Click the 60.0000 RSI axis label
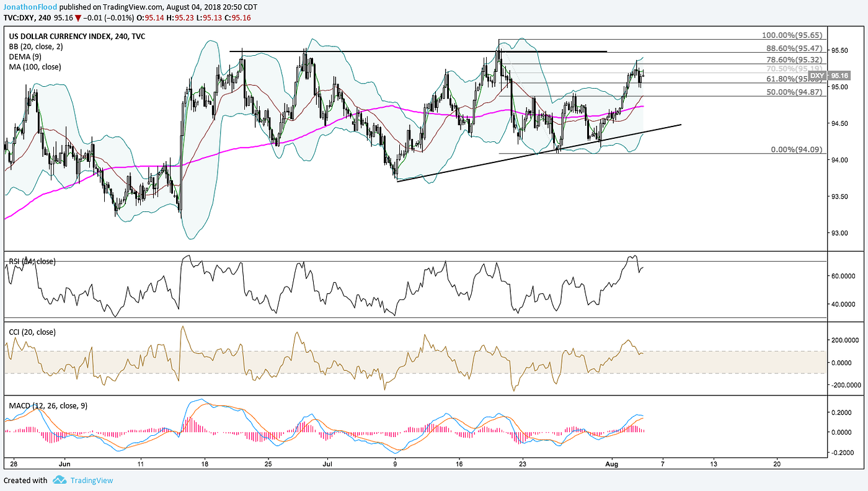Image resolution: width=868 pixels, height=491 pixels. click(x=844, y=275)
